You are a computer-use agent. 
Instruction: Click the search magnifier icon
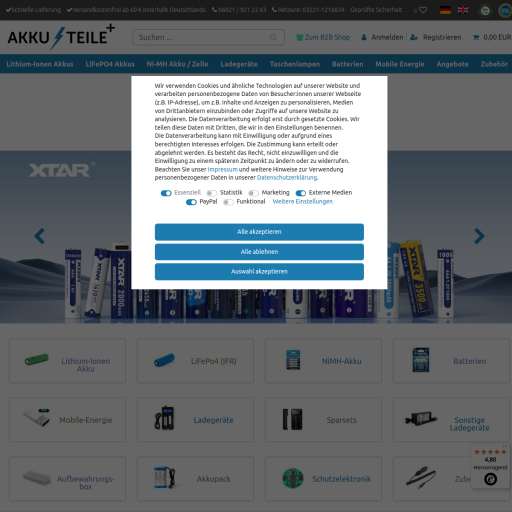coord(273,37)
